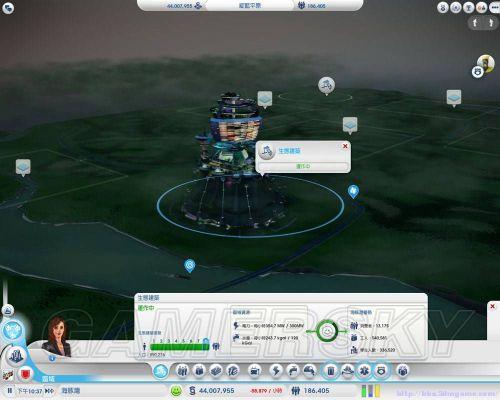Open the parks icon in bottom toolbar

233,371
